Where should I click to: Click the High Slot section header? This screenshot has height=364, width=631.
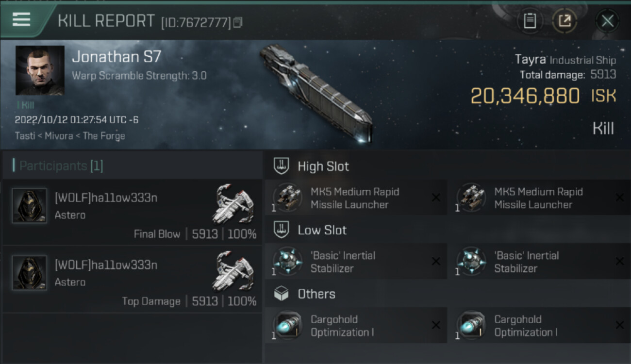[x=323, y=166]
